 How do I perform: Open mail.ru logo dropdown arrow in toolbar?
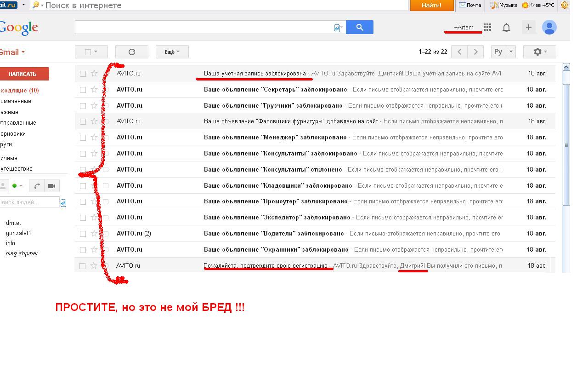coord(23,5)
